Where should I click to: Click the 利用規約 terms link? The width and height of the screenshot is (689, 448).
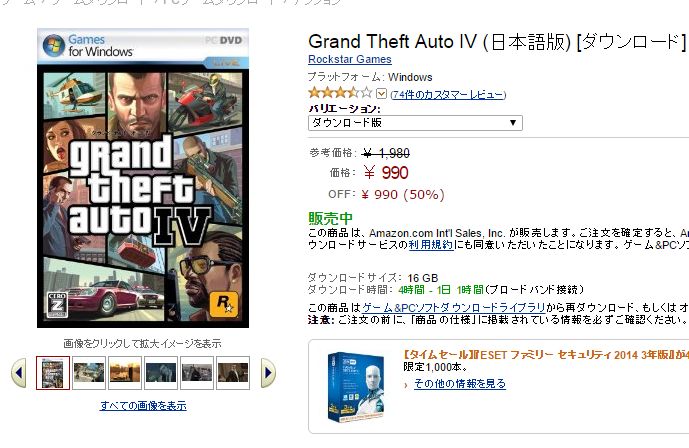tap(431, 245)
